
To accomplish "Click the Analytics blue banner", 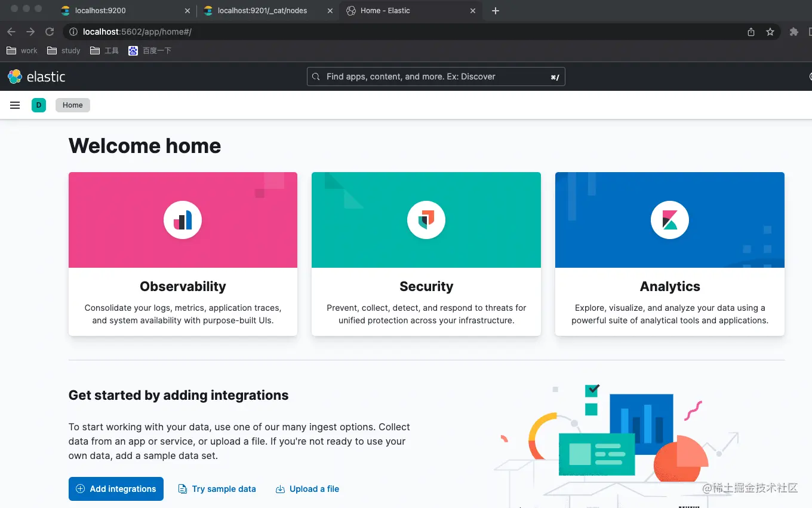I will pyautogui.click(x=670, y=220).
